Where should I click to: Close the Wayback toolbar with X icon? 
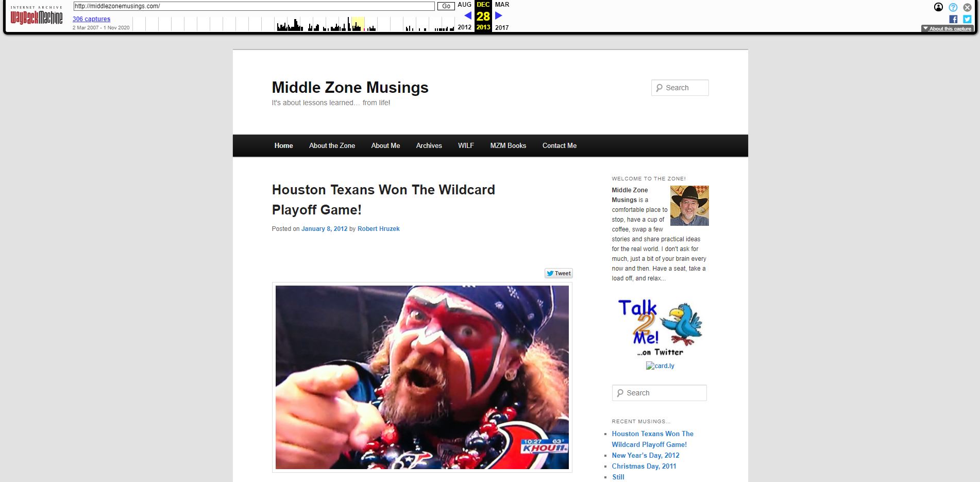(x=967, y=7)
